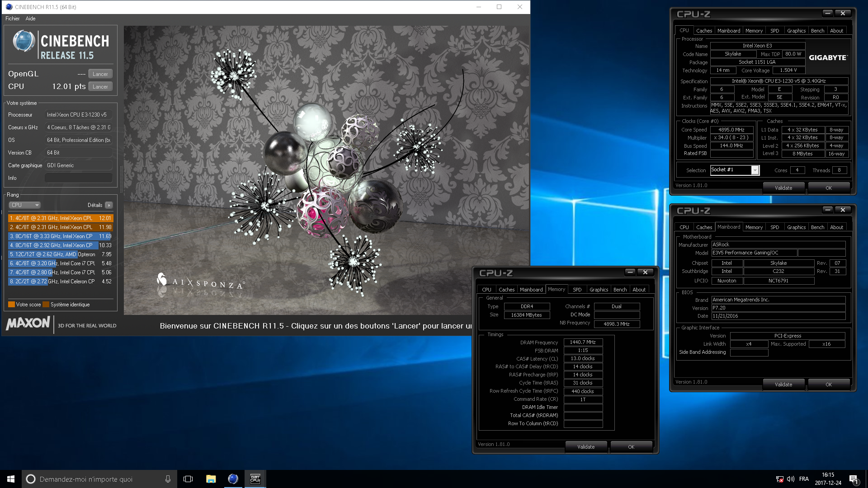Open Task View from the taskbar
Viewport: 868px width, 488px height.
(x=188, y=479)
